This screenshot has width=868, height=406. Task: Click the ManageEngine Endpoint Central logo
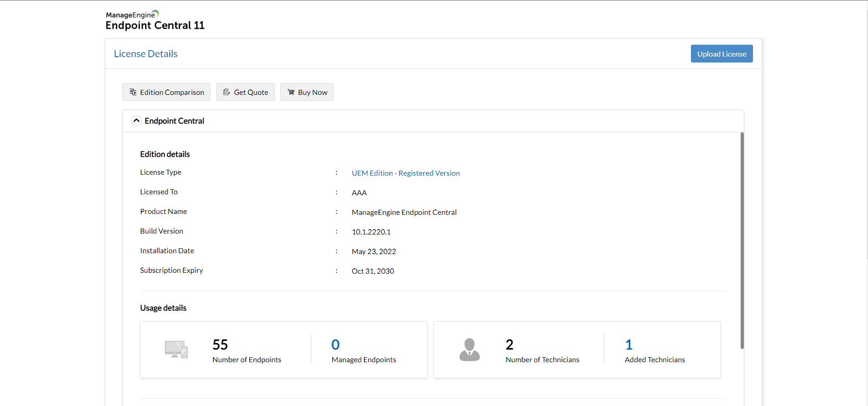[x=155, y=21]
